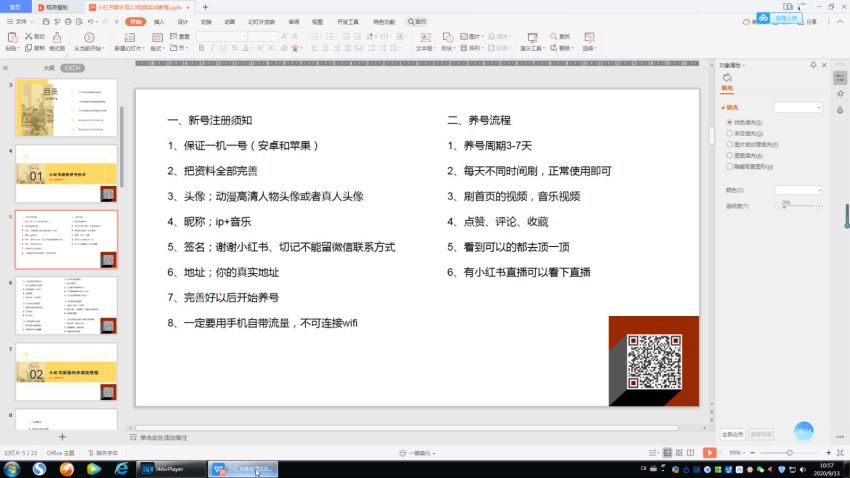
Task: Switch left pane to Slides view
Action: (x=73, y=68)
